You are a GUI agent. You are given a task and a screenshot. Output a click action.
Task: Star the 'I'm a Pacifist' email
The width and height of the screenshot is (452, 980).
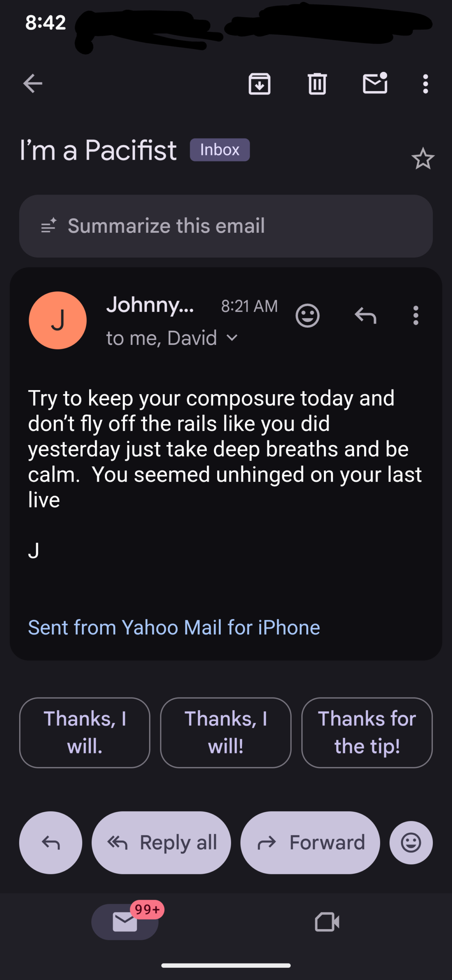[x=423, y=159]
